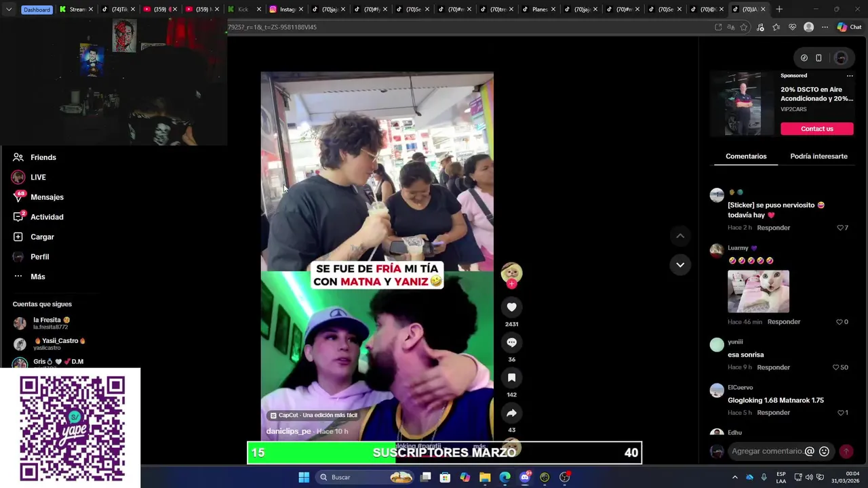The image size is (868, 488).
Task: Insert mention with the @ icon
Action: [x=809, y=451]
